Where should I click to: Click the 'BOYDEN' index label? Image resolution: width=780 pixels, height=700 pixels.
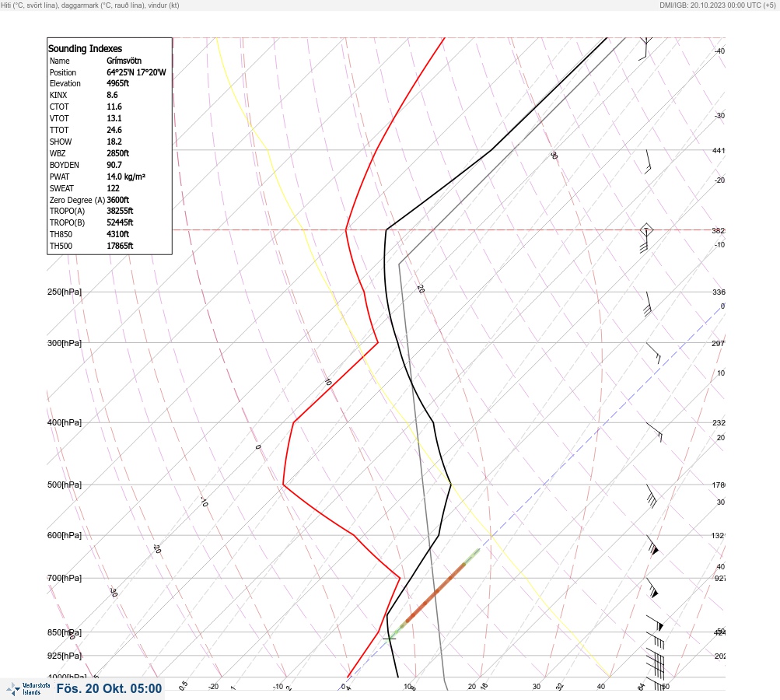pyautogui.click(x=65, y=165)
